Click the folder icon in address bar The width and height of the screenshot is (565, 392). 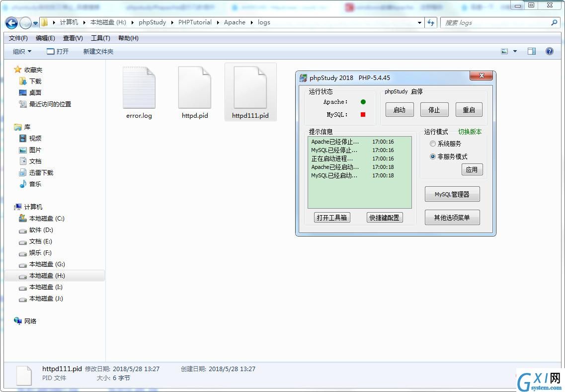click(x=44, y=22)
